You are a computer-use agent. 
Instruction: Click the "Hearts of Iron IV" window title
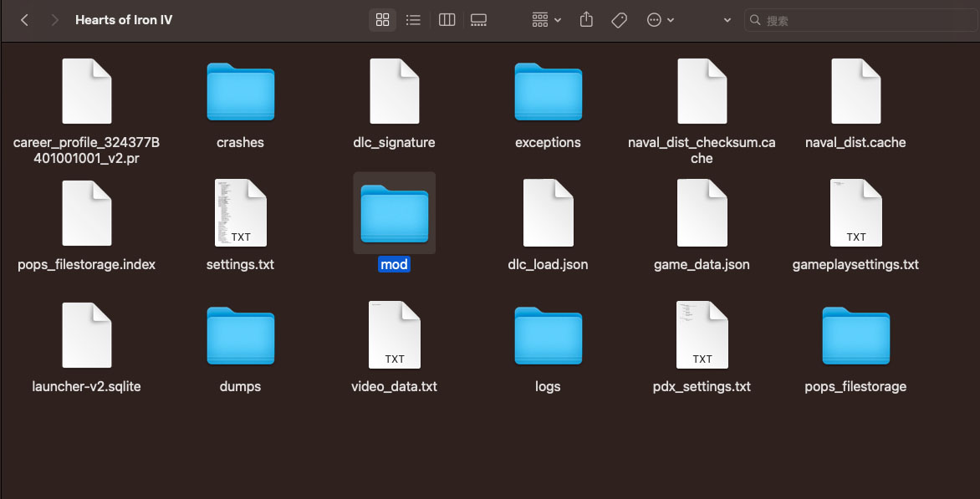(124, 20)
